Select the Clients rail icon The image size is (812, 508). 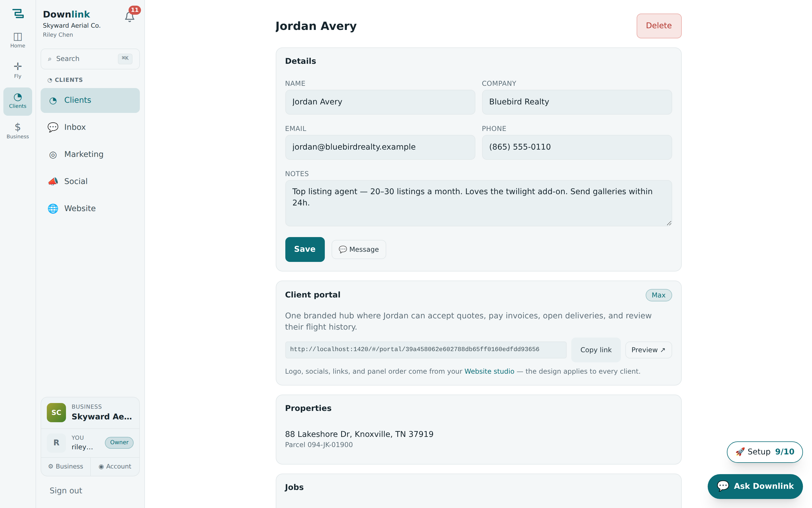click(x=18, y=102)
